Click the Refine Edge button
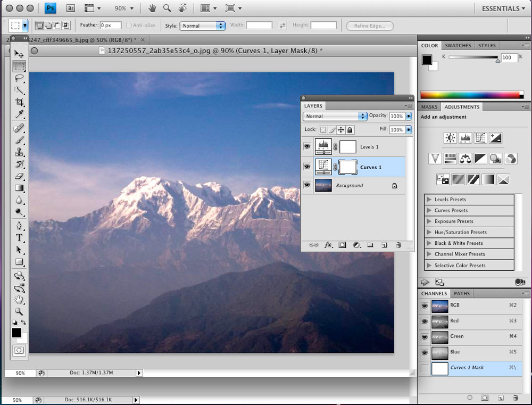The width and height of the screenshot is (532, 405). pyautogui.click(x=369, y=26)
